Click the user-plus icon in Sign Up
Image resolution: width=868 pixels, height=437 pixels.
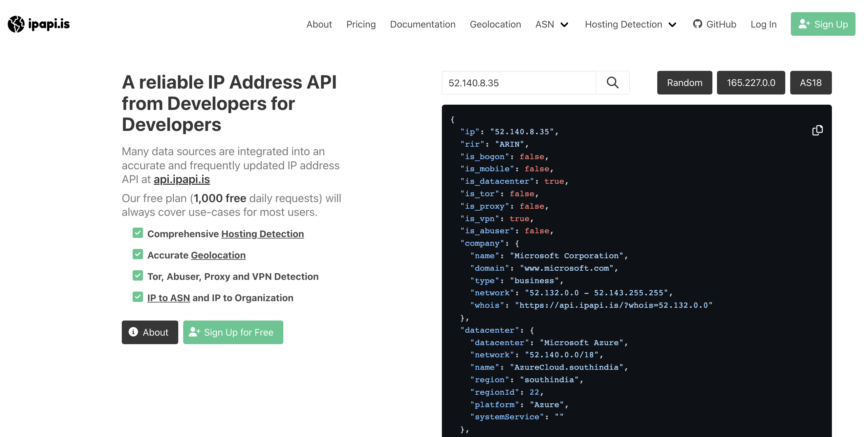pyautogui.click(x=804, y=24)
